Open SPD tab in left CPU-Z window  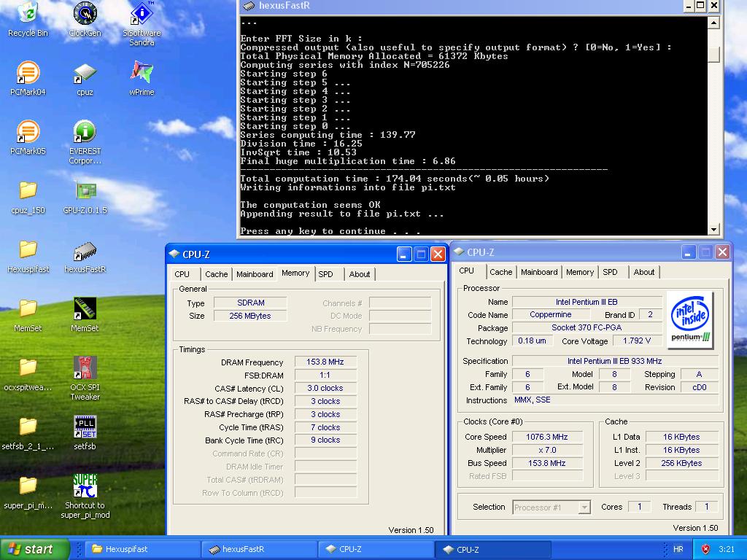(x=326, y=274)
